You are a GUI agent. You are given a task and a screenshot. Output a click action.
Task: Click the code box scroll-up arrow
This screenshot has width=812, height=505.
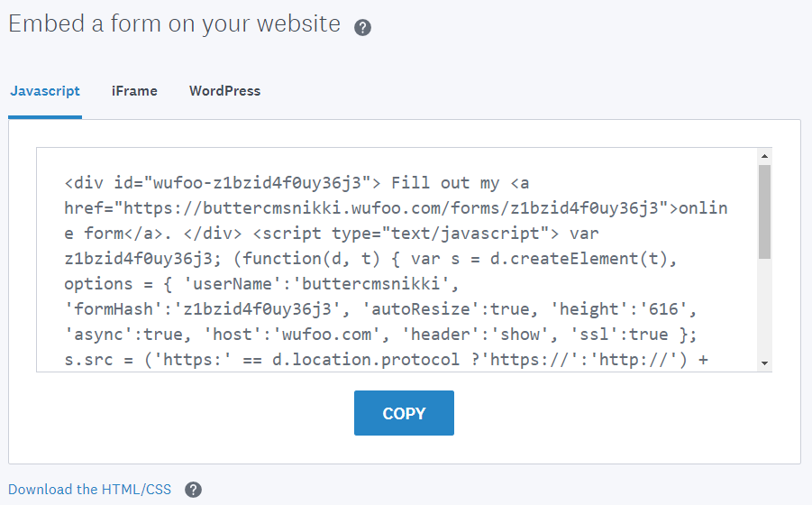764,156
